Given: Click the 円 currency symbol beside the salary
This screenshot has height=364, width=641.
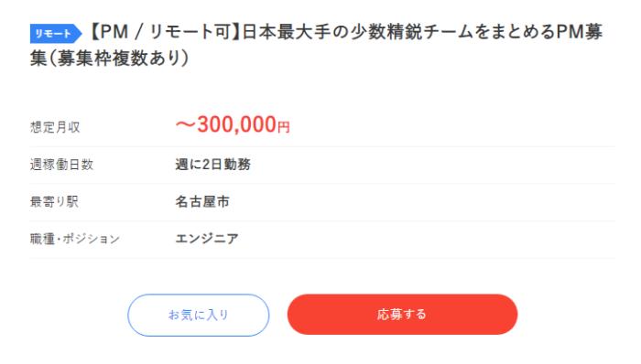Looking at the screenshot, I should [284, 127].
